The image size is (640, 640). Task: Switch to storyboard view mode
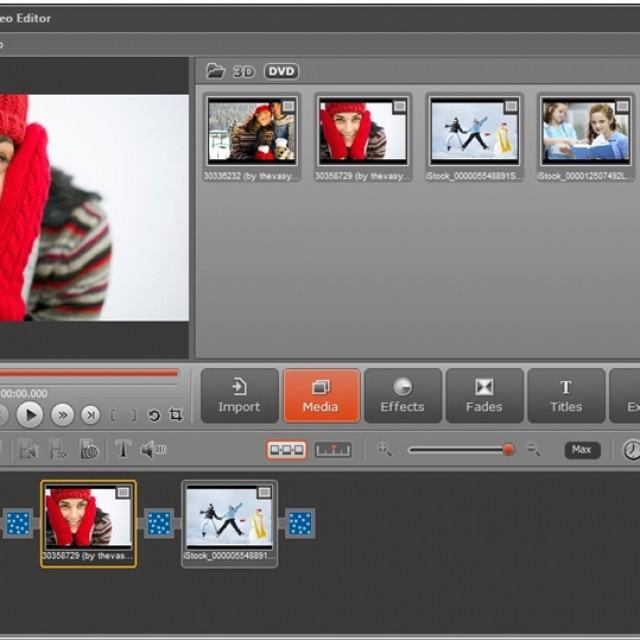(287, 450)
